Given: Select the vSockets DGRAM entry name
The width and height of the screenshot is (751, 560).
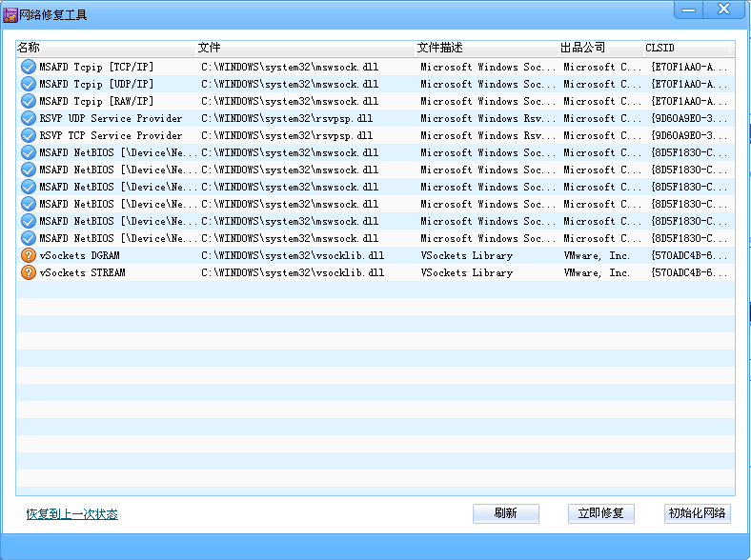Looking at the screenshot, I should [x=79, y=255].
